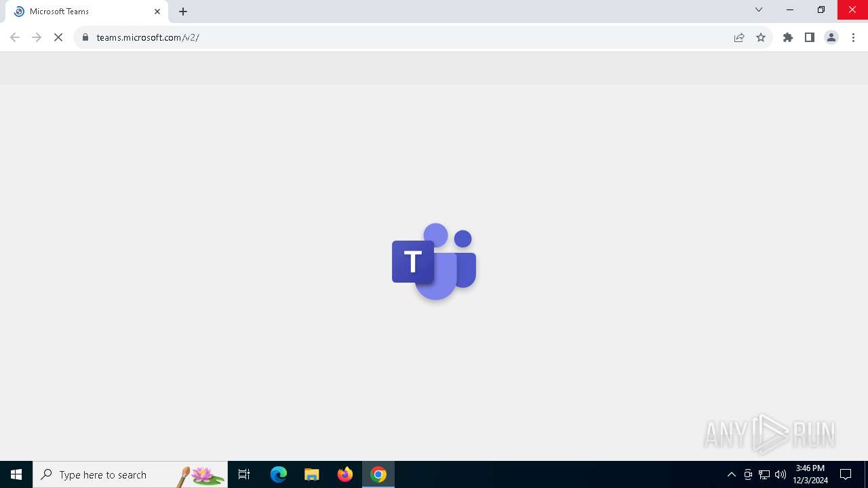
Task: Bookmark this tab with star icon
Action: point(761,37)
